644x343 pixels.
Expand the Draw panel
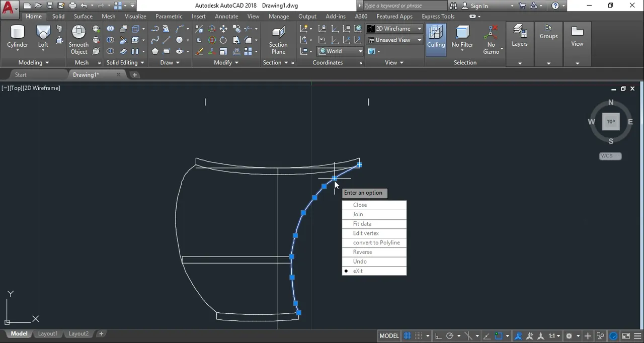pos(170,62)
